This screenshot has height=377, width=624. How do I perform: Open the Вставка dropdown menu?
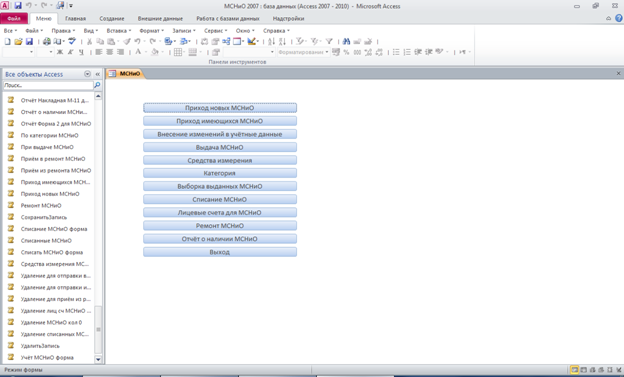pos(119,31)
